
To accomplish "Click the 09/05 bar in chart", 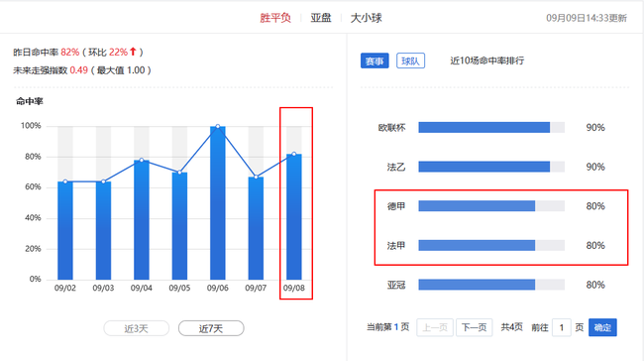I will coord(179,226).
